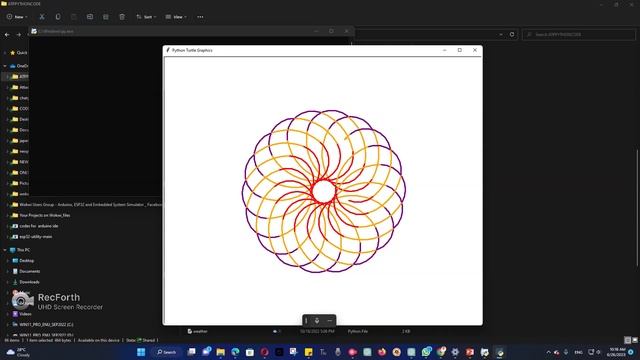Open the address bar history dropdown arrow
Image resolution: width=640 pixels, height=360 pixels.
coord(501,34)
